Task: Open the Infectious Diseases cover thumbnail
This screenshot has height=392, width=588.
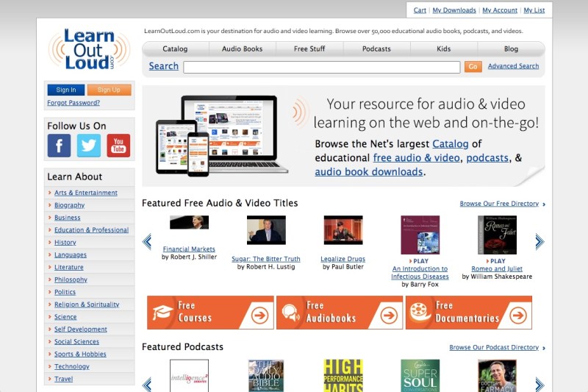Action: (420, 235)
